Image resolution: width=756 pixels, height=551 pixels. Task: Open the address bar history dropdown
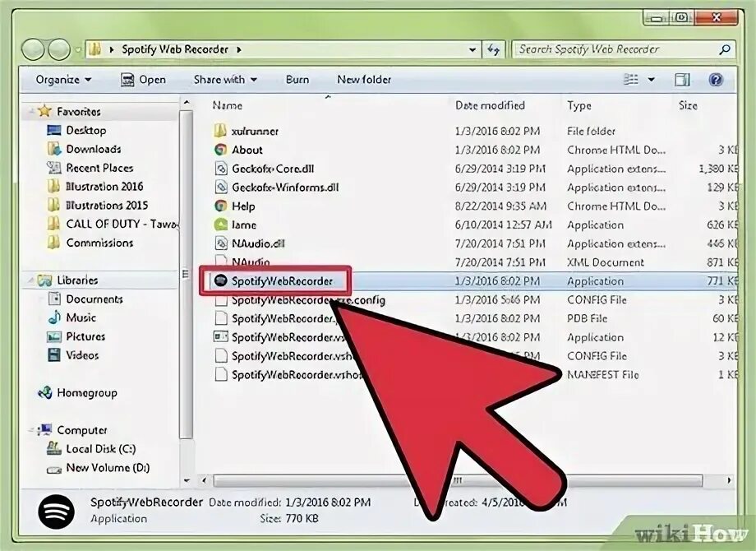[472, 49]
